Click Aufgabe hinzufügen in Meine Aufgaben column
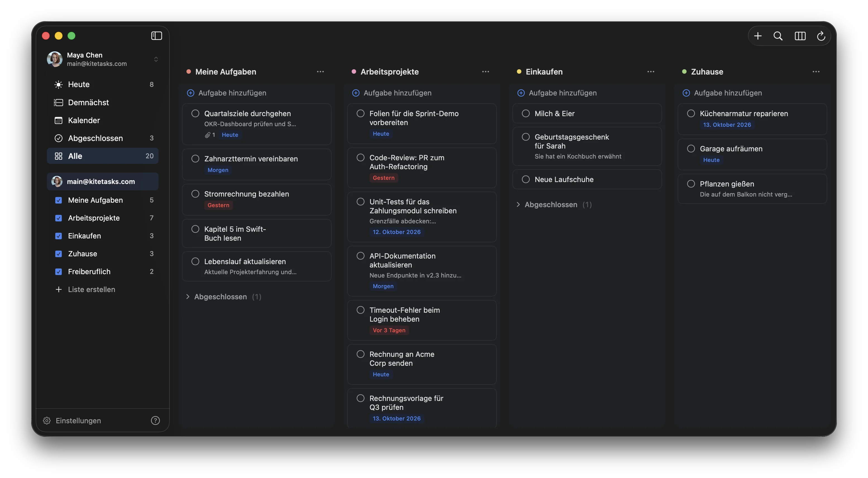Viewport: 868px width, 478px height. coord(227,93)
